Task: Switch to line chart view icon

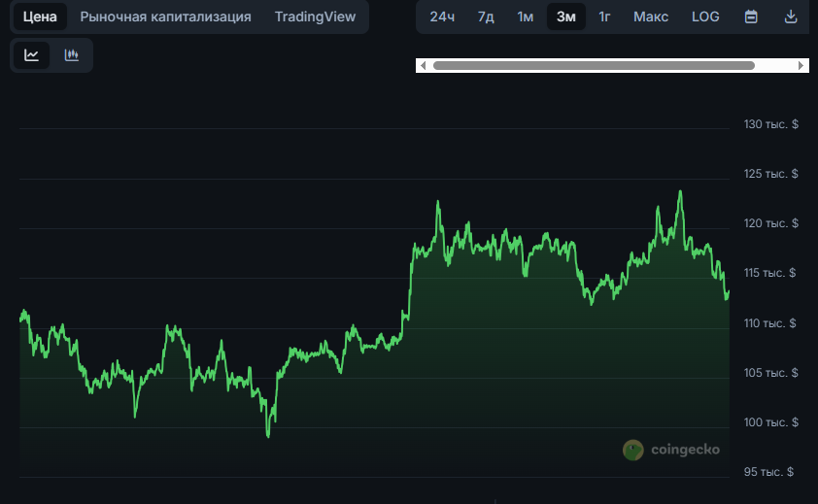Action: coord(32,55)
